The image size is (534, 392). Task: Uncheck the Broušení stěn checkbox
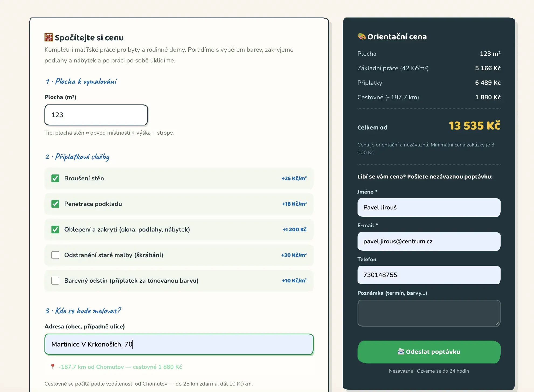55,178
